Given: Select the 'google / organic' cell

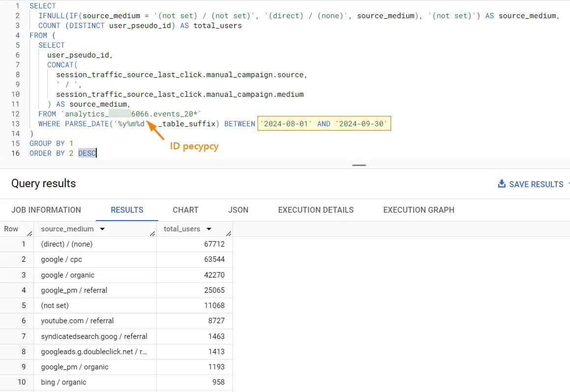Looking at the screenshot, I should pyautogui.click(x=95, y=275).
